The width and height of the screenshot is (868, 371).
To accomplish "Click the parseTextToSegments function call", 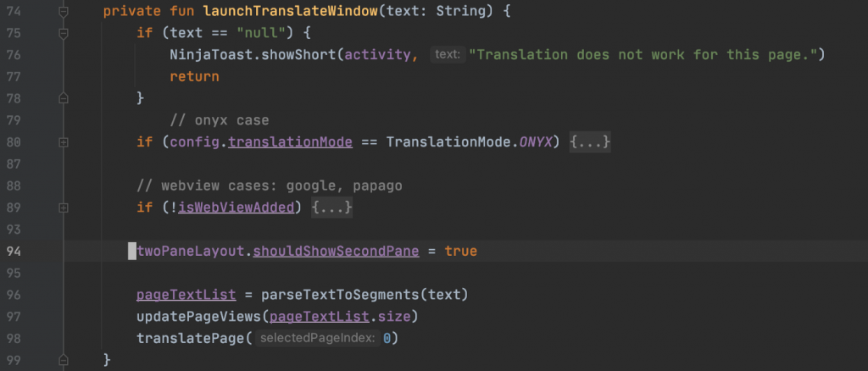I will click(x=340, y=295).
